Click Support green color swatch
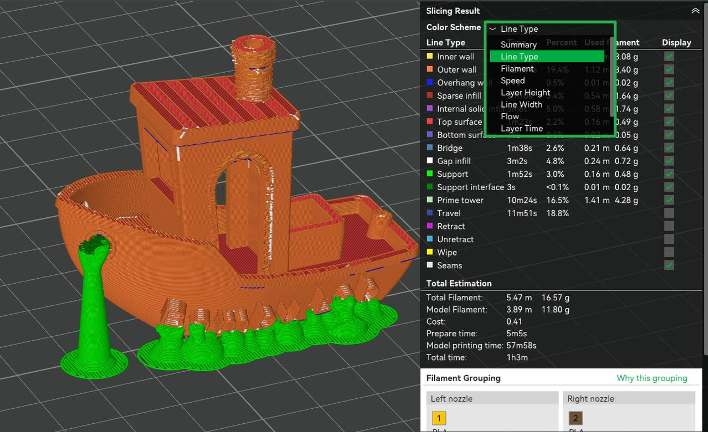708x432 pixels. pos(430,174)
